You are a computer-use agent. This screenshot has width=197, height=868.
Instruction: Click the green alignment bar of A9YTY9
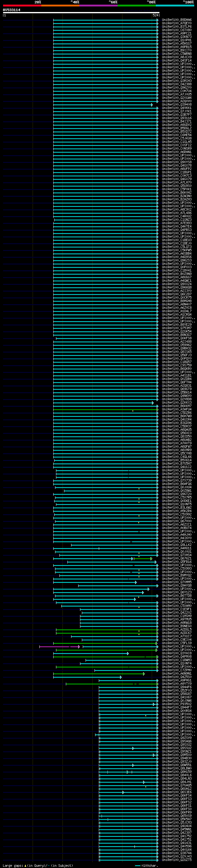112,684
